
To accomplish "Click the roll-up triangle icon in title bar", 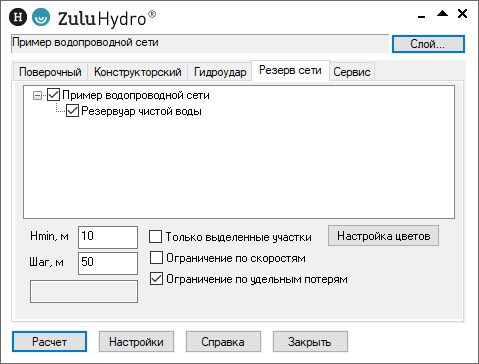I will click(442, 13).
